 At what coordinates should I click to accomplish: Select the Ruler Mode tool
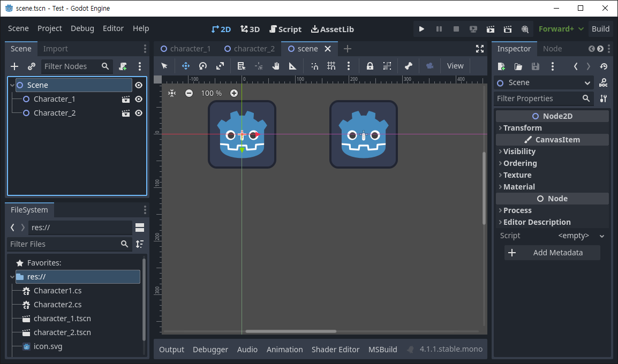tap(292, 66)
